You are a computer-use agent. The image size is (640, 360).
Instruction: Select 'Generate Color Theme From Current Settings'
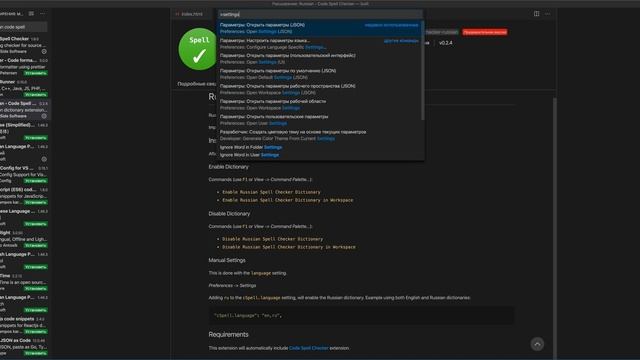(x=319, y=135)
